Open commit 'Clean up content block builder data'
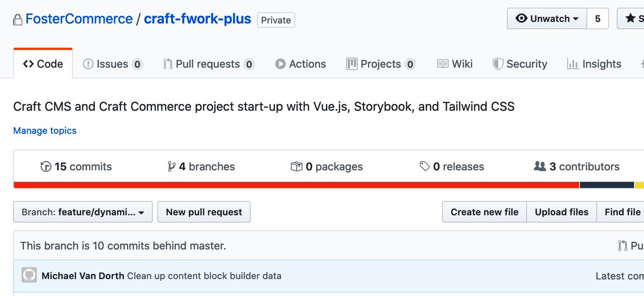This screenshot has width=644, height=296. pos(204,276)
